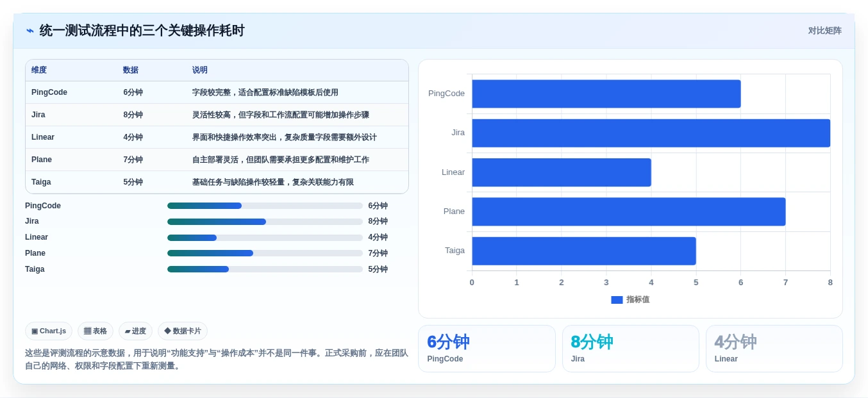868x398 pixels.
Task: Click the footnote paragraph about 示意数据
Action: click(x=217, y=360)
